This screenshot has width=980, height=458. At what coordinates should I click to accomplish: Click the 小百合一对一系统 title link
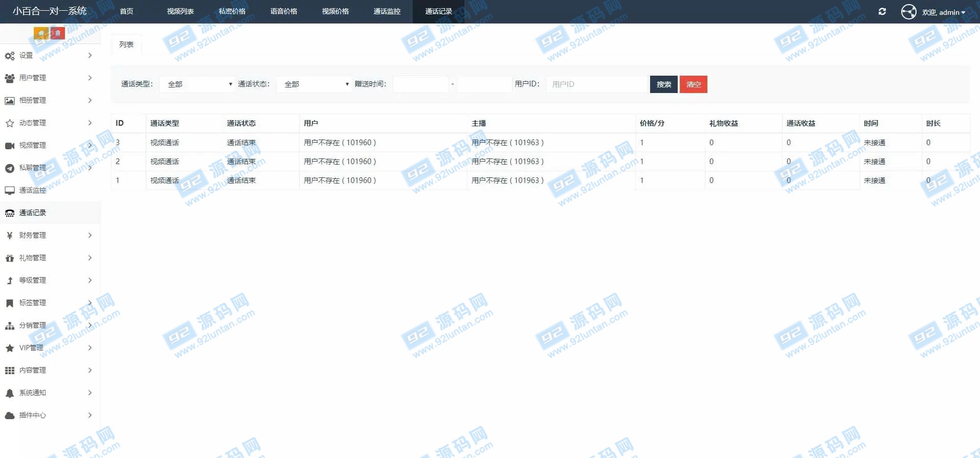pyautogui.click(x=50, y=11)
